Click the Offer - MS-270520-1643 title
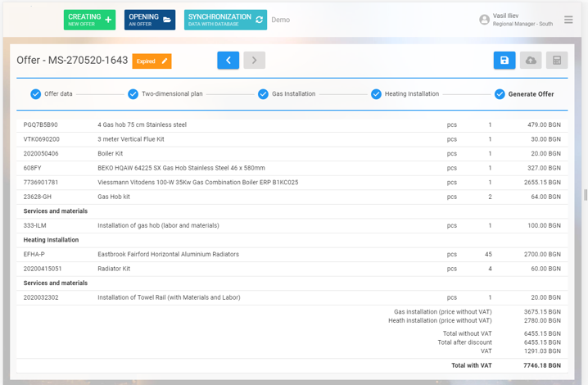Viewport: 588px width, 385px height. click(x=72, y=60)
